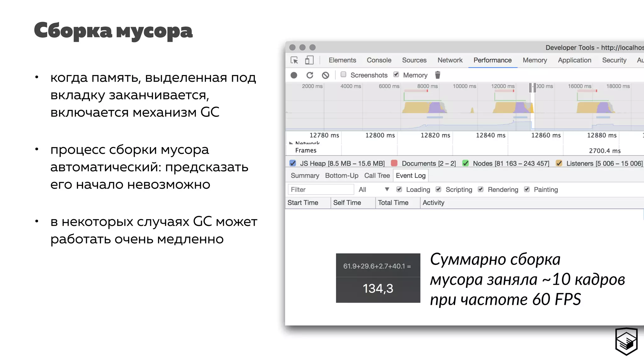644x362 pixels.
Task: Clear the recording with the clear icon
Action: (x=325, y=75)
